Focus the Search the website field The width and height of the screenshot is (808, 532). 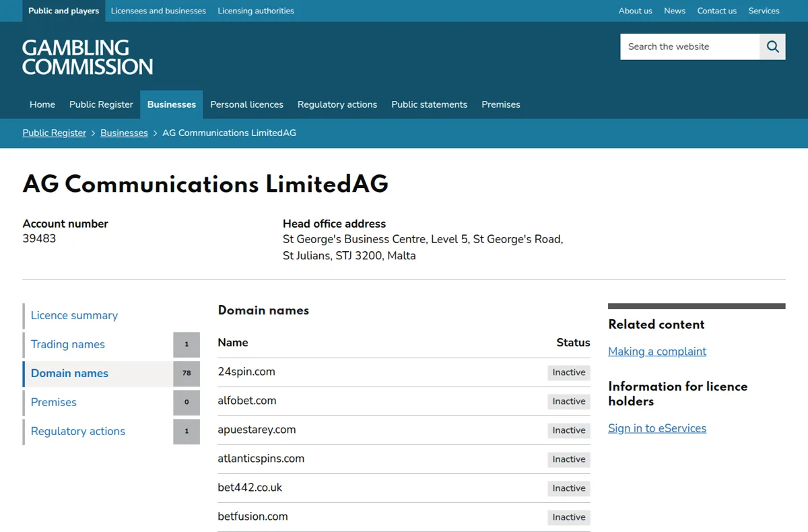[x=689, y=46]
